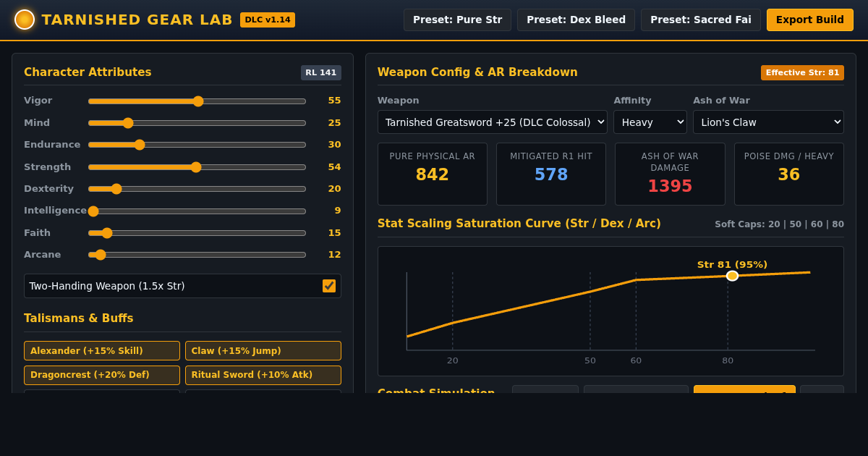Toggle the Two-Handing Weapon checkbox

pos(329,286)
